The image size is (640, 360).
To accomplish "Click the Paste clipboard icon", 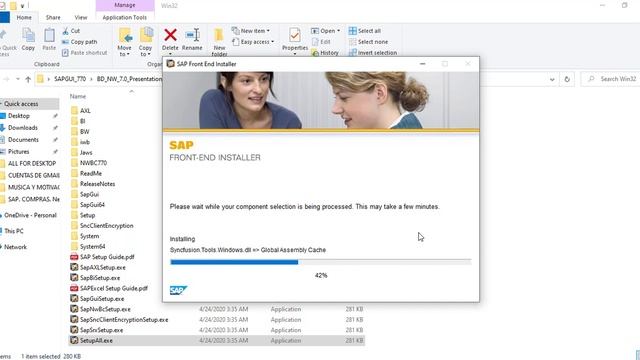I will click(49, 35).
